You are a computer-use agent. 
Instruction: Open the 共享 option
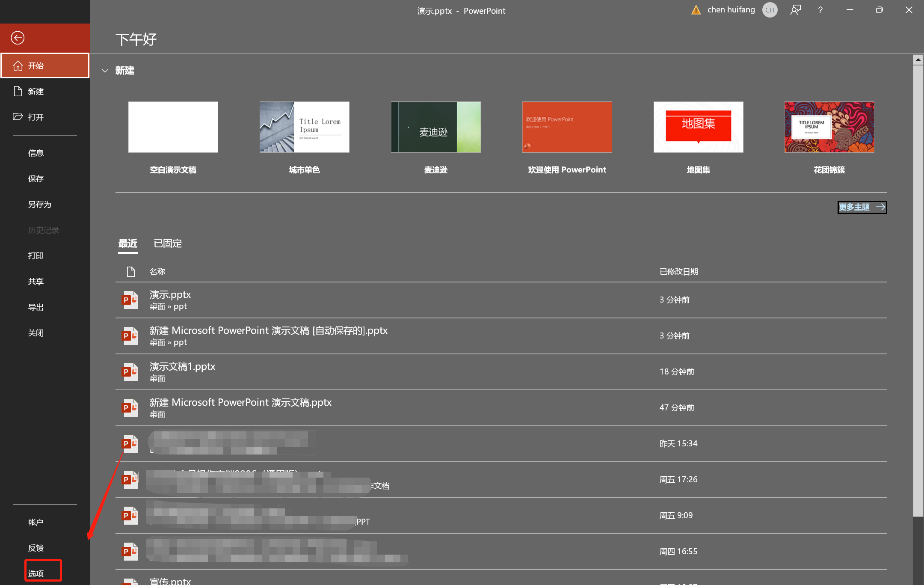(45, 281)
